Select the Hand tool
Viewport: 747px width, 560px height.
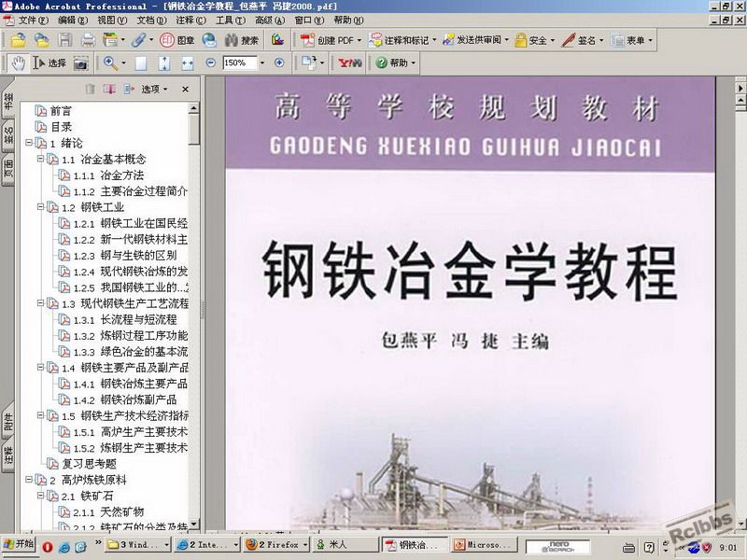pos(18,63)
